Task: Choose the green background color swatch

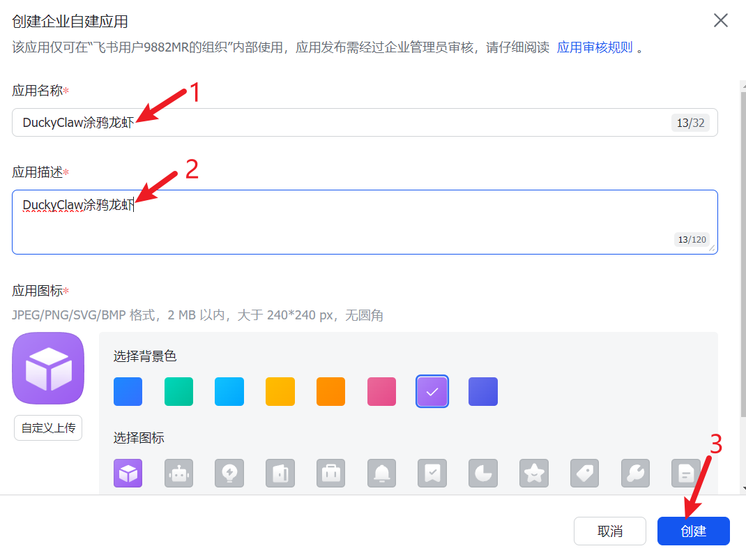Action: 178,391
